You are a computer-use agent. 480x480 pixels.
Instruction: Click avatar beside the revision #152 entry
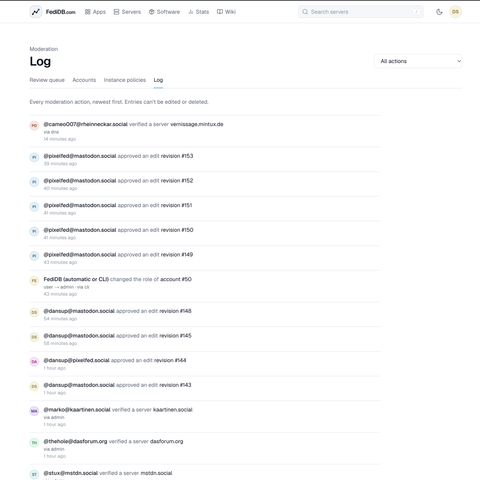[34, 182]
